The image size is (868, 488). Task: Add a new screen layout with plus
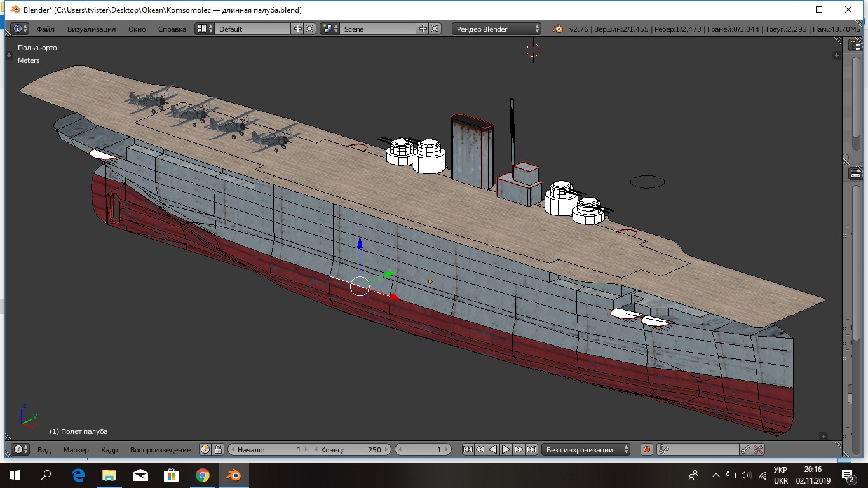click(x=297, y=29)
